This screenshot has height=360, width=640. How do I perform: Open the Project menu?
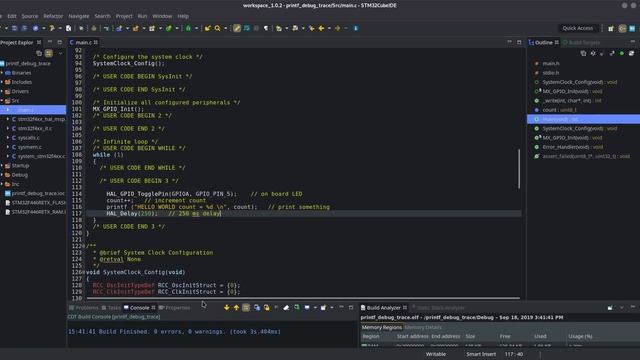pos(124,16)
